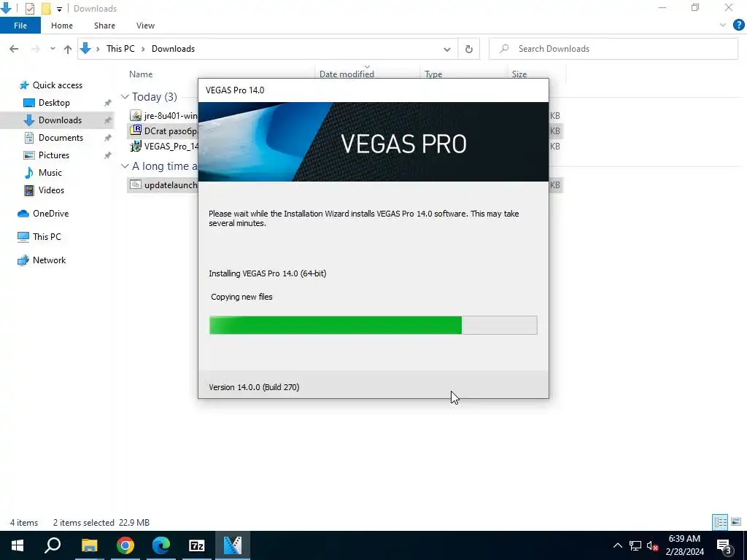Refresh the Downloads folder
Viewport: 747px width, 560px height.
click(469, 49)
